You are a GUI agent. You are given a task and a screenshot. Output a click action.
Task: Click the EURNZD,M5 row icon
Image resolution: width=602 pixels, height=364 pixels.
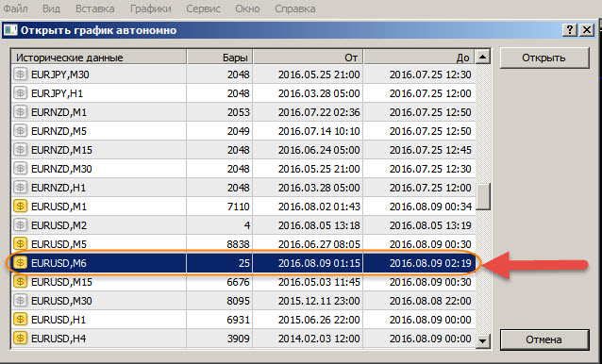coord(20,130)
